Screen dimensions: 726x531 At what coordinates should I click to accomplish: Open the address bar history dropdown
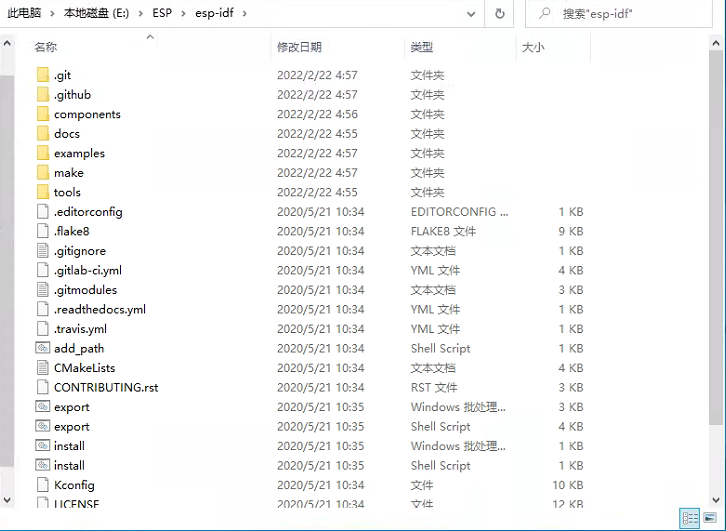coord(471,14)
